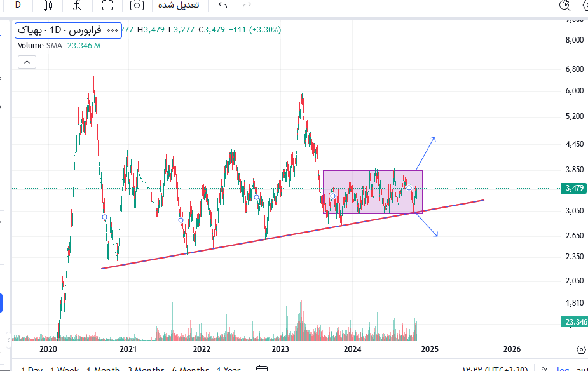588x371 pixels.
Task: Click the 2021 label on the time axis
Action: click(128, 349)
